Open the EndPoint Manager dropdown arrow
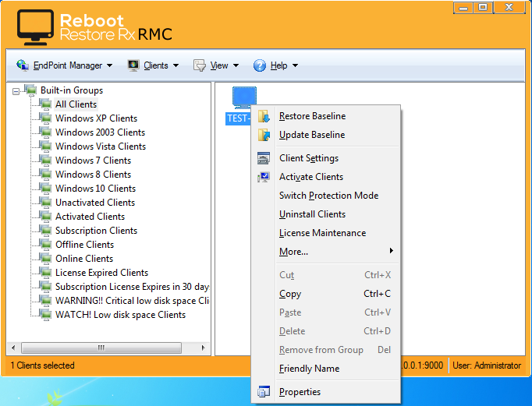532x406 pixels. [109, 65]
